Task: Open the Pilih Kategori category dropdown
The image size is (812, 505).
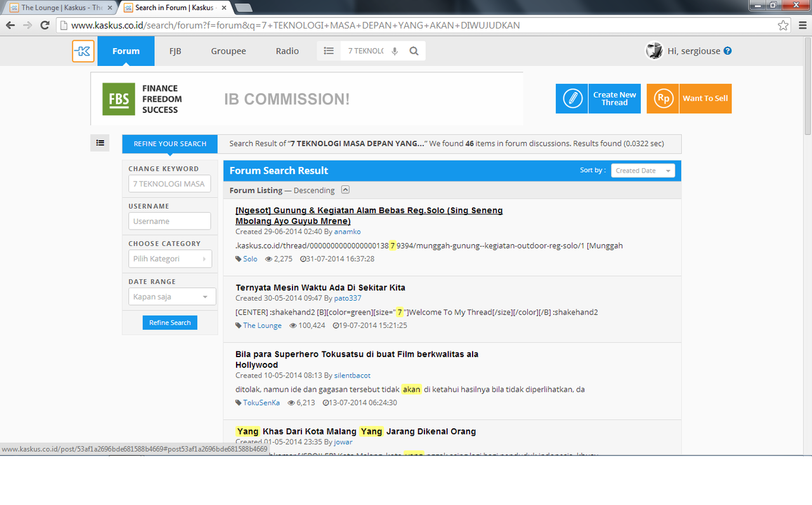Action: coord(170,259)
